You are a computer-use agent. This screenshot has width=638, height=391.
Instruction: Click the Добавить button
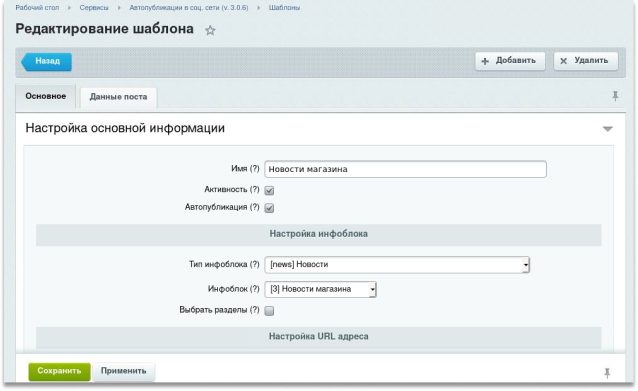pos(510,61)
